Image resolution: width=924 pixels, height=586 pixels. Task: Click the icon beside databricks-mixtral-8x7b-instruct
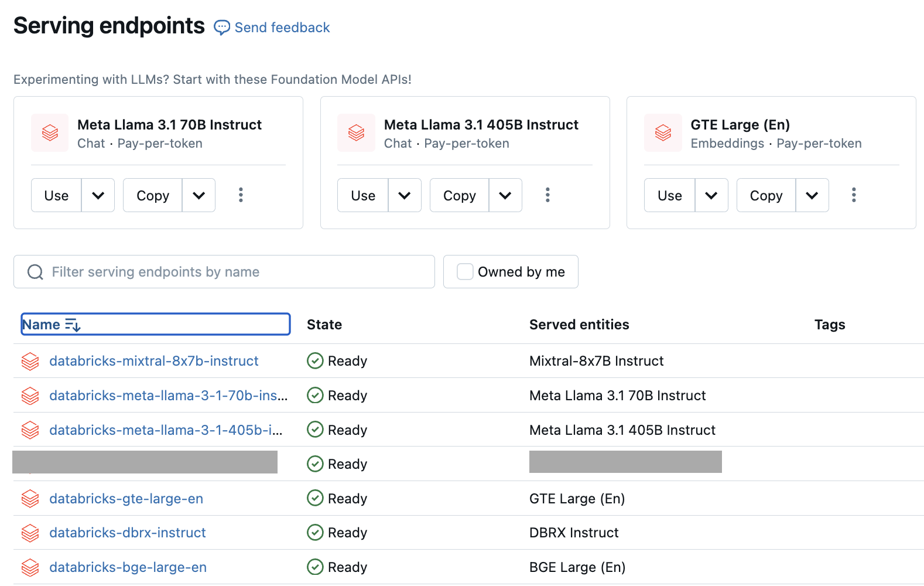(30, 362)
